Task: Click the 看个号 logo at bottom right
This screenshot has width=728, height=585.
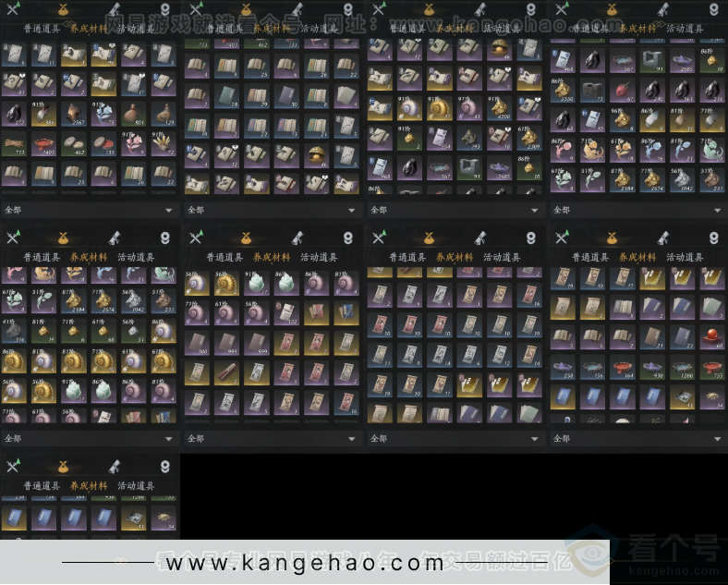Action: click(x=663, y=557)
